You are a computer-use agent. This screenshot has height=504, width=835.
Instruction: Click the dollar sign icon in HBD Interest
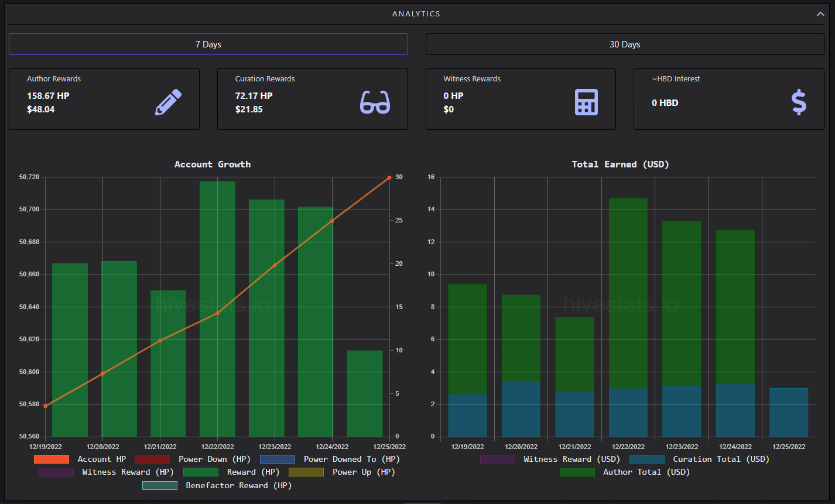pos(799,102)
